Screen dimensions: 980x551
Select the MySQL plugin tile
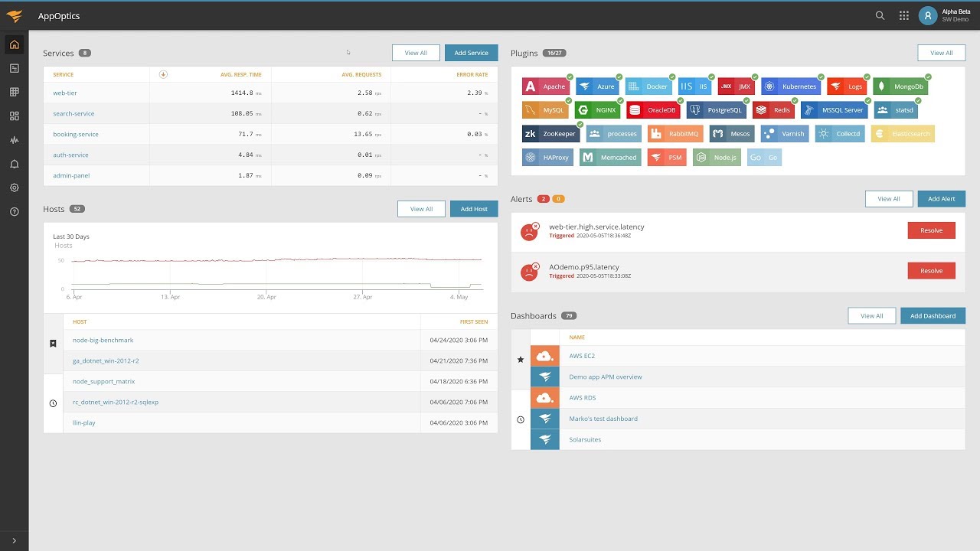click(x=546, y=110)
